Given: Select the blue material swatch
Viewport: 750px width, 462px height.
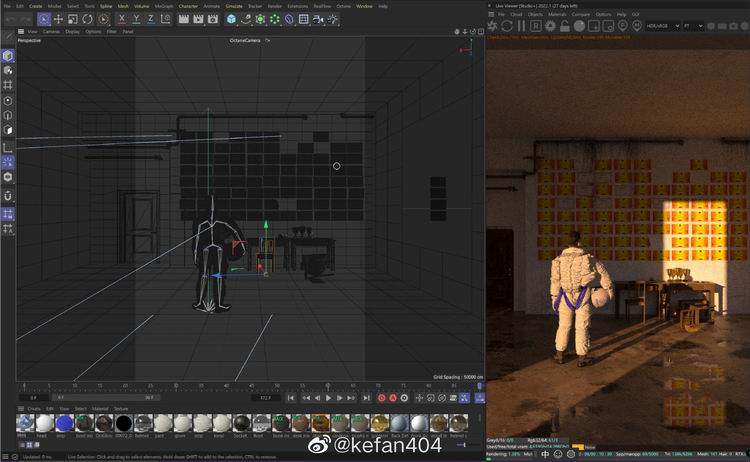Looking at the screenshot, I should tap(64, 423).
